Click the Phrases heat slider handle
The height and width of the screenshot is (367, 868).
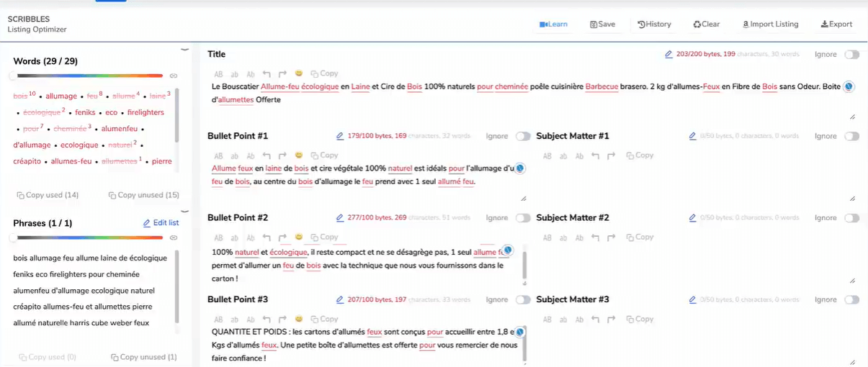point(13,237)
